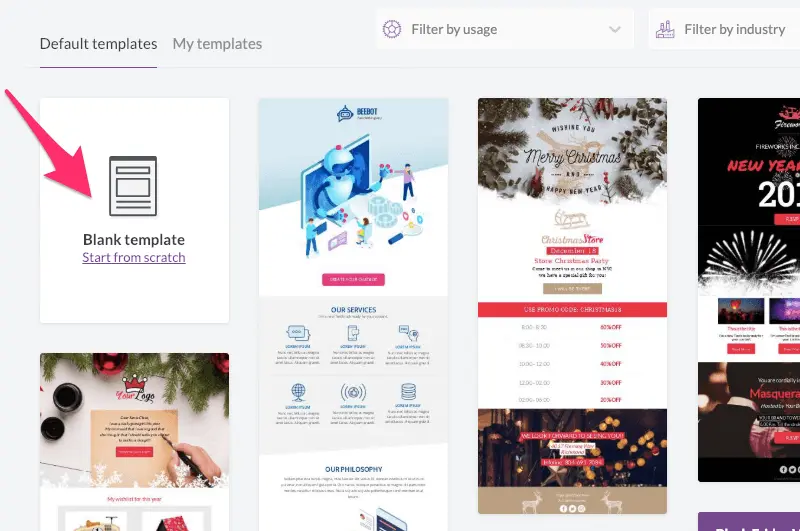This screenshot has width=800, height=531.
Task: Click the pink button in the Beebot template
Action: point(353,280)
